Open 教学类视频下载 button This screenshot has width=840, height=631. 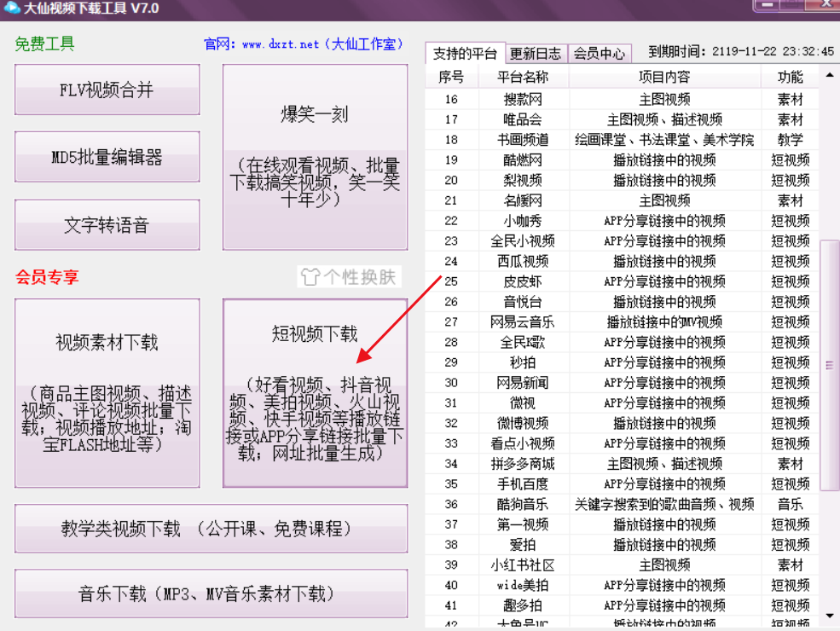(211, 528)
